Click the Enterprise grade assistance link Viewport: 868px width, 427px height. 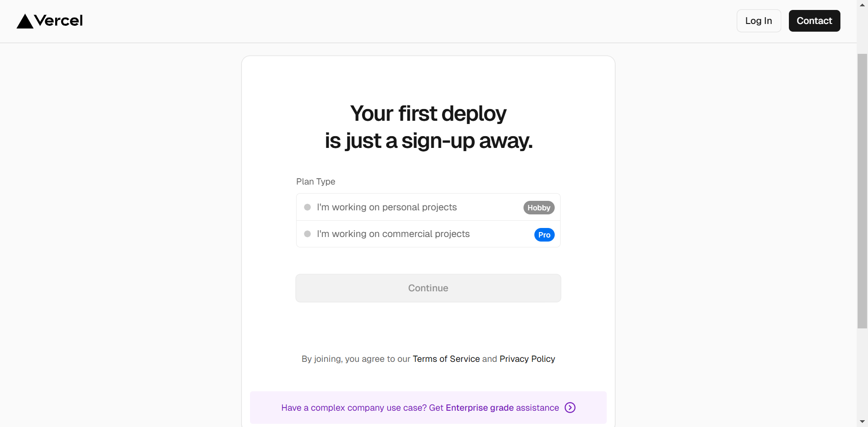click(502, 408)
